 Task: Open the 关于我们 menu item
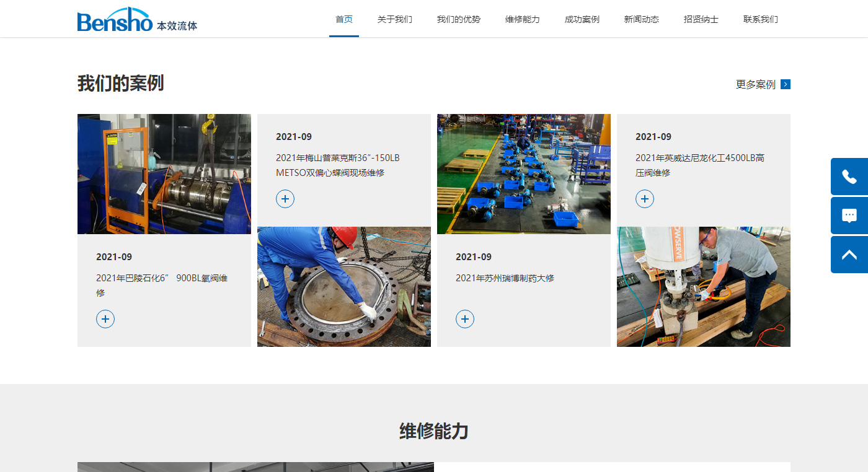pos(394,19)
